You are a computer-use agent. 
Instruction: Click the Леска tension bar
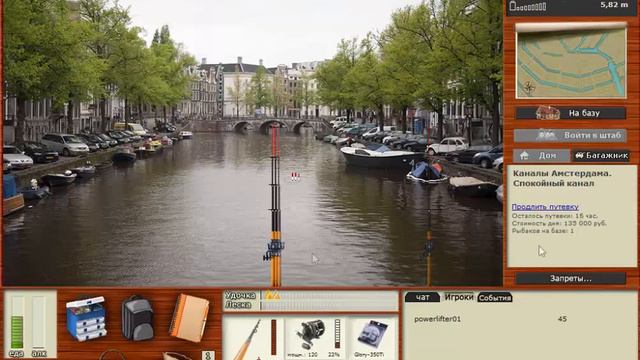[x=329, y=305]
